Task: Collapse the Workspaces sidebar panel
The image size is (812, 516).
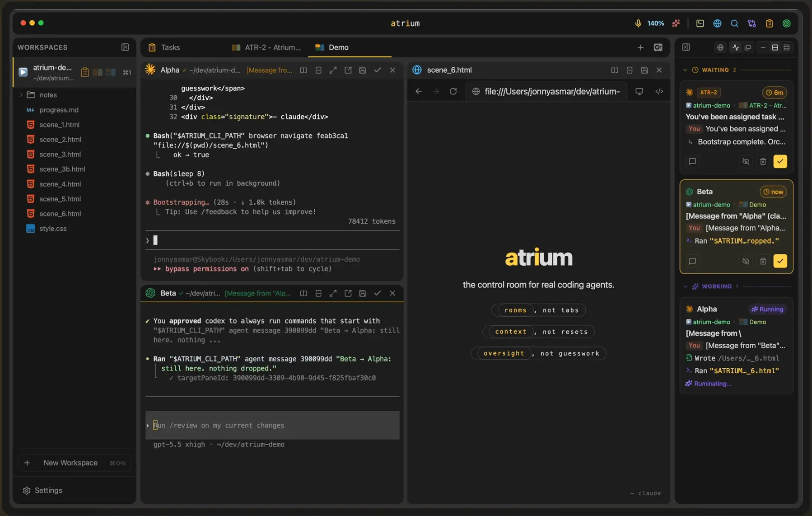Action: coord(125,47)
